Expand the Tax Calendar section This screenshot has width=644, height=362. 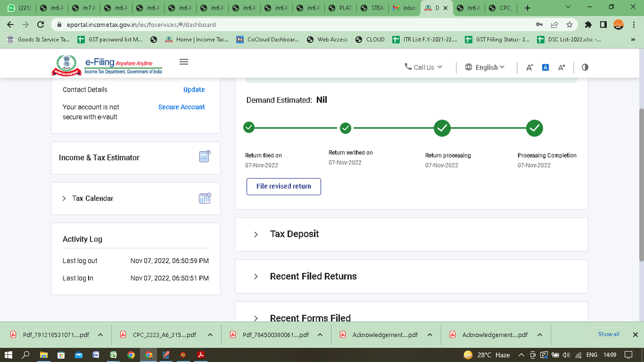(65, 198)
